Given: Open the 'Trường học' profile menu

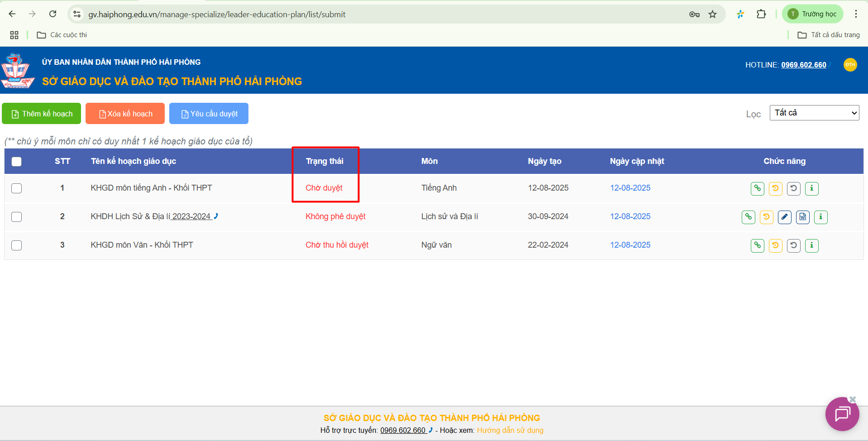Looking at the screenshot, I should [813, 14].
